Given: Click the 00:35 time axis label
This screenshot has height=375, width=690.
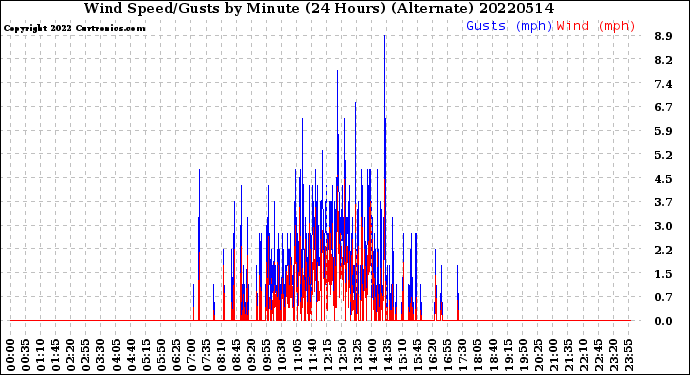Looking at the screenshot, I should point(26,355).
